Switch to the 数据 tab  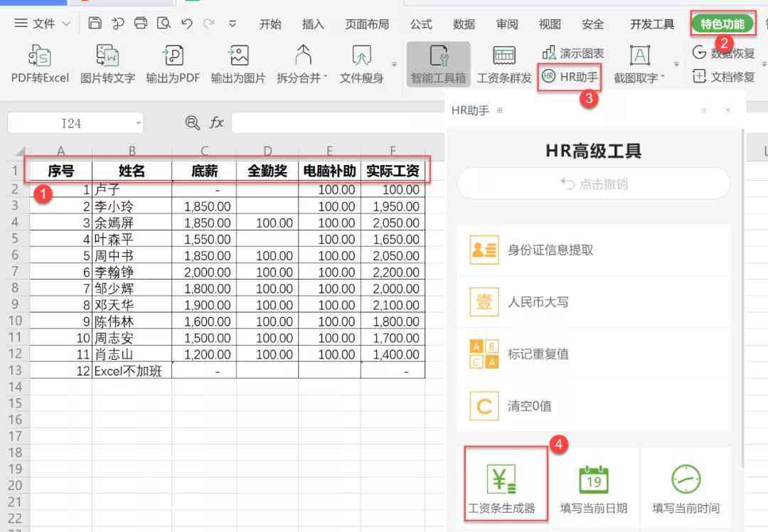coord(464,24)
